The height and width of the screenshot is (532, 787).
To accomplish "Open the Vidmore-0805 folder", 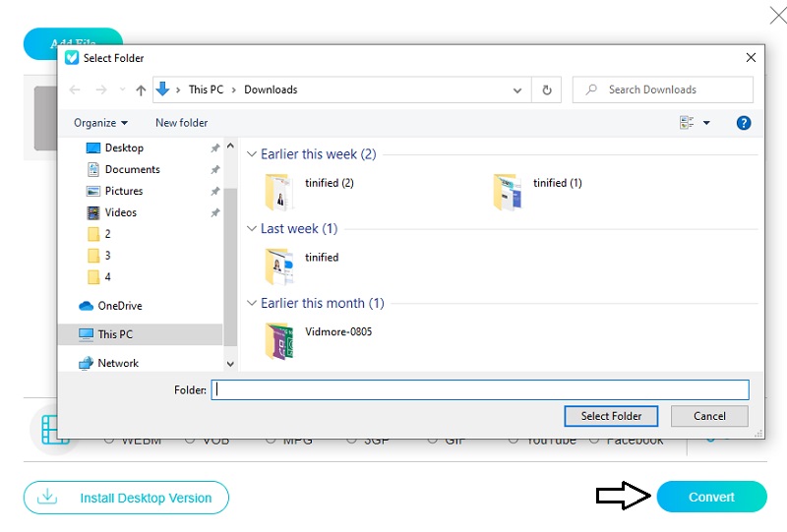I will [x=279, y=339].
